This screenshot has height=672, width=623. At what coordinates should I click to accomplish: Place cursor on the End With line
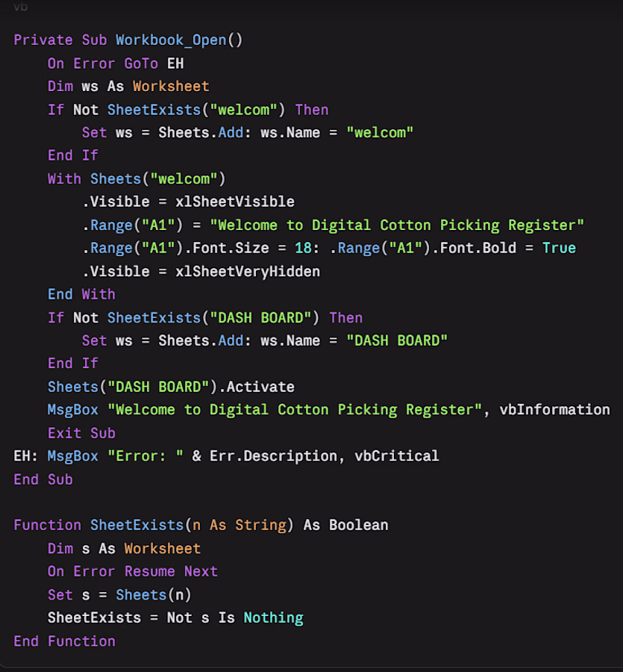click(x=81, y=294)
